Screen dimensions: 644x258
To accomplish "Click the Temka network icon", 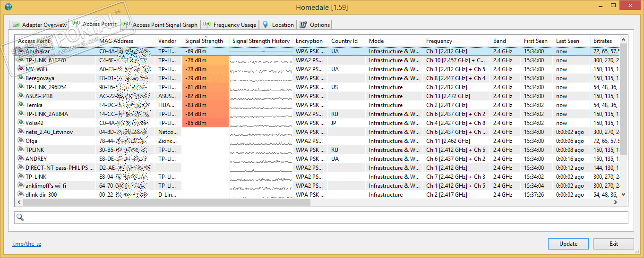I will pyautogui.click(x=21, y=105).
